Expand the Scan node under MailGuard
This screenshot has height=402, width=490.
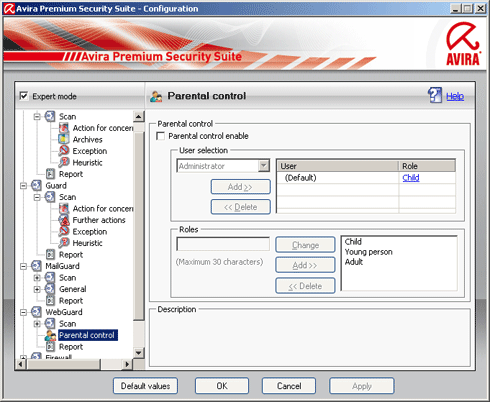(37, 278)
